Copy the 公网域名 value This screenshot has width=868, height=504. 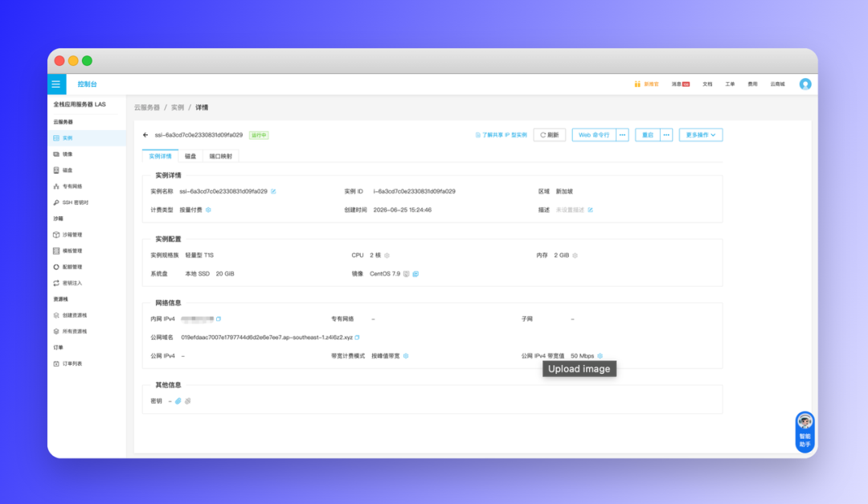coord(357,338)
